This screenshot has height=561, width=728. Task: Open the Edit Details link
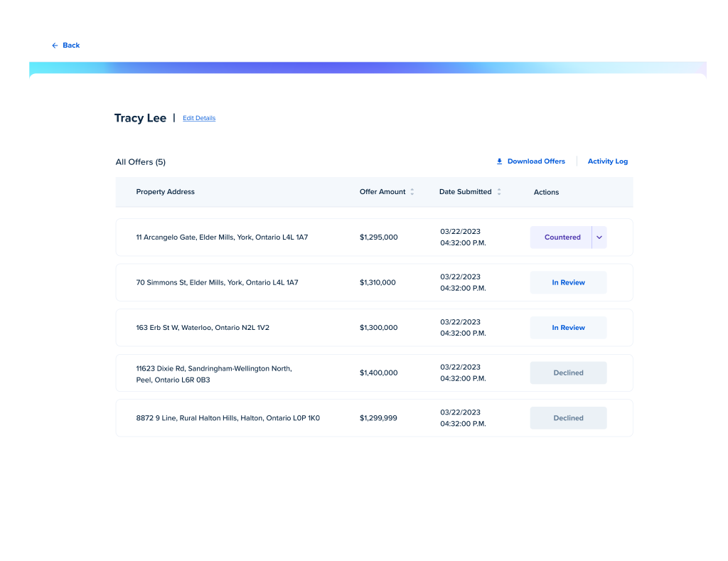tap(199, 118)
